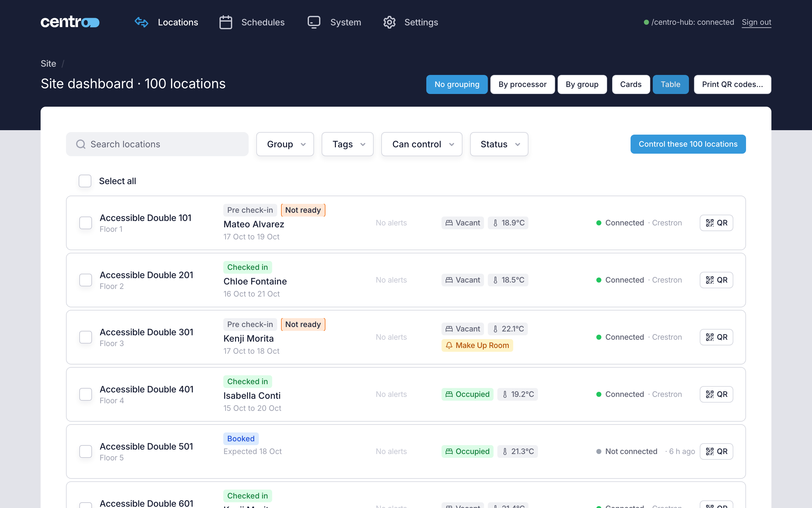Open the Status filter dropdown
Screen dimensions: 812x508
point(499,144)
